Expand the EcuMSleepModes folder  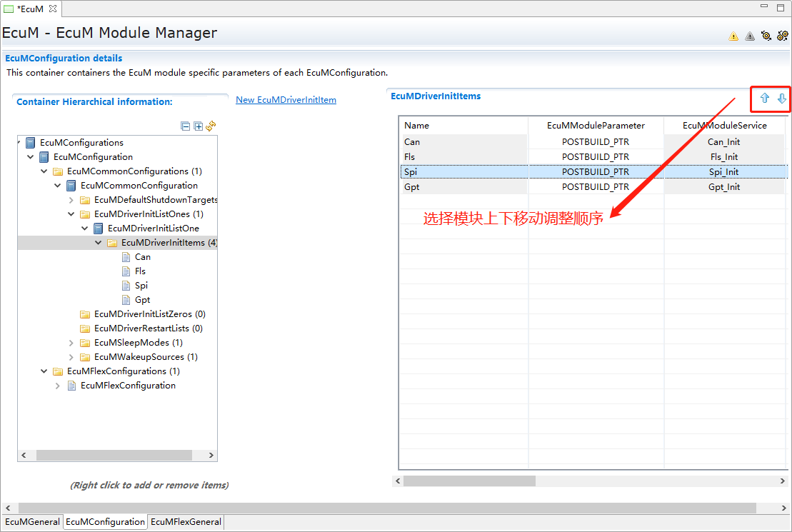pos(71,343)
